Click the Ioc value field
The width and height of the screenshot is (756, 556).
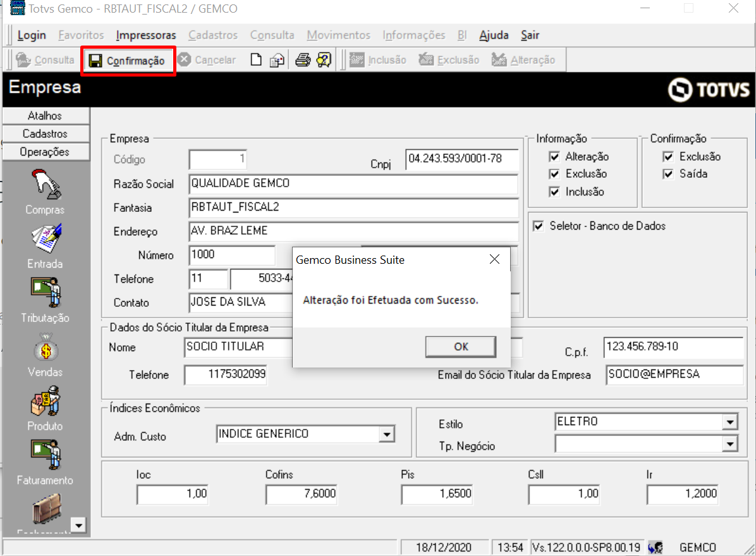pos(173,495)
